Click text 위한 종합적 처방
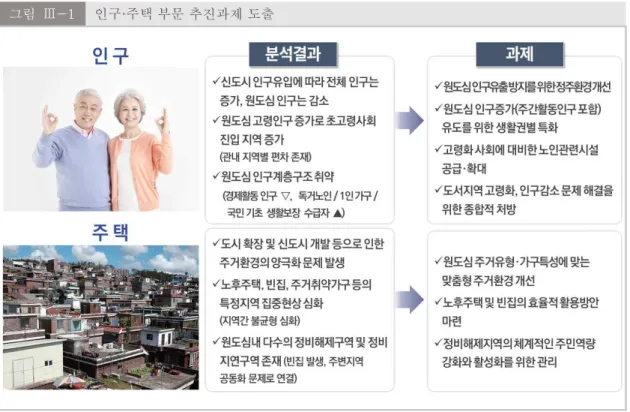 [x=478, y=209]
